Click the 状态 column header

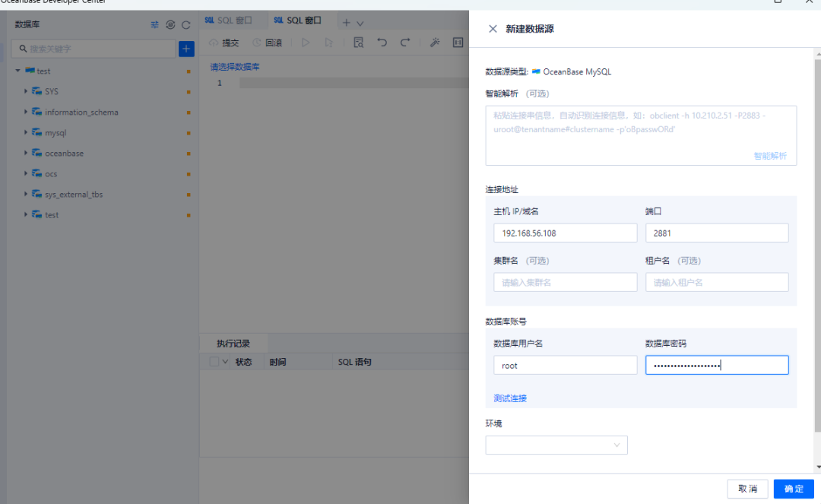coord(243,362)
